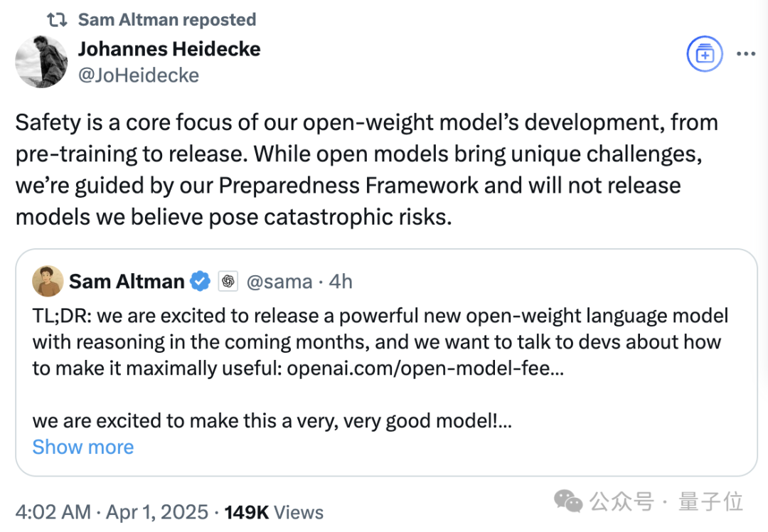This screenshot has height=532, width=768.
Task: Click the "4:02 AM · Apr 1, 2025" timestamp
Action: click(112, 512)
